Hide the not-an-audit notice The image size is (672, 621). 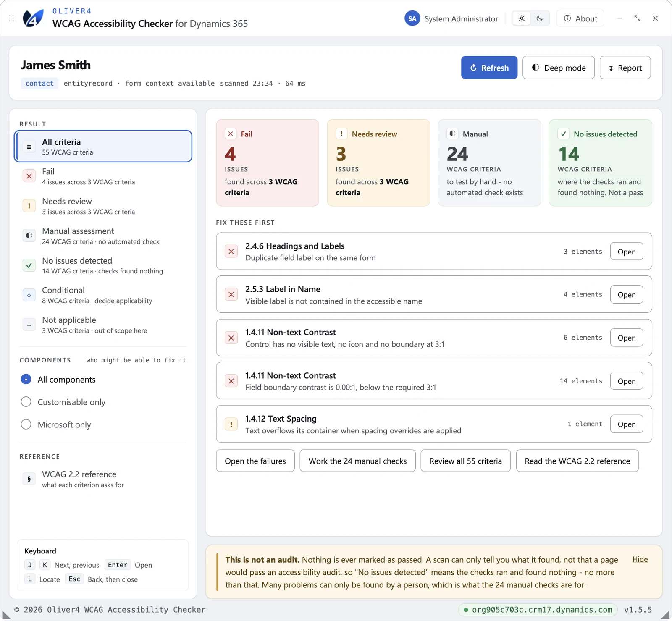[640, 559]
